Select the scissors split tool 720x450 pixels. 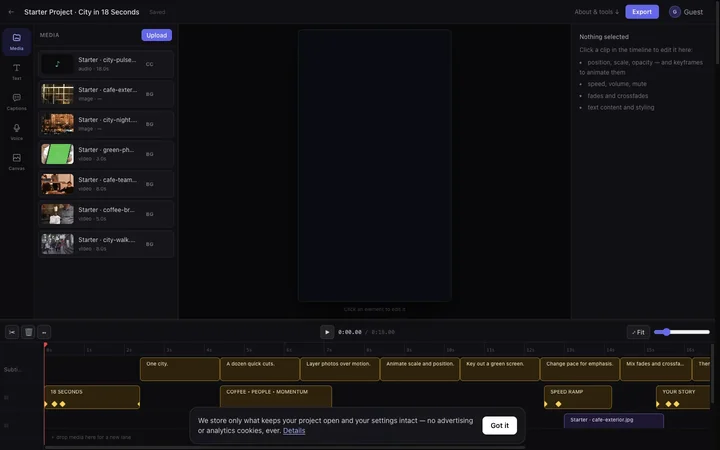(x=12, y=332)
